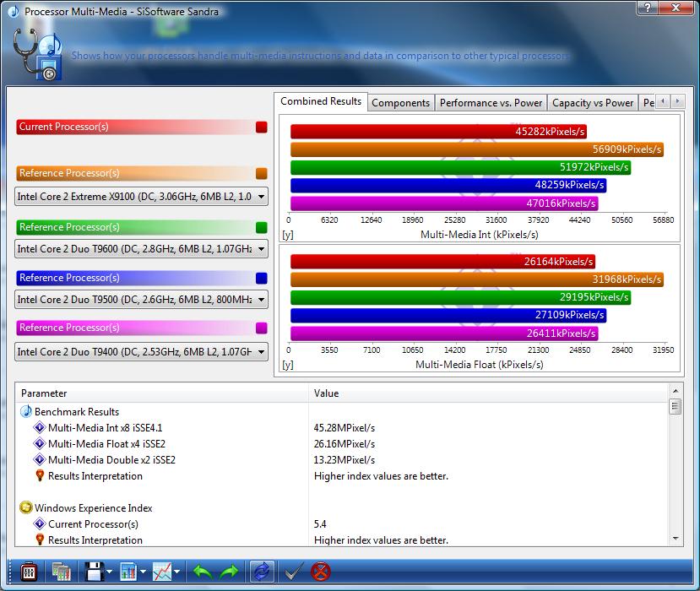
Task: Click the stethoscope module icon in header
Action: (36, 55)
